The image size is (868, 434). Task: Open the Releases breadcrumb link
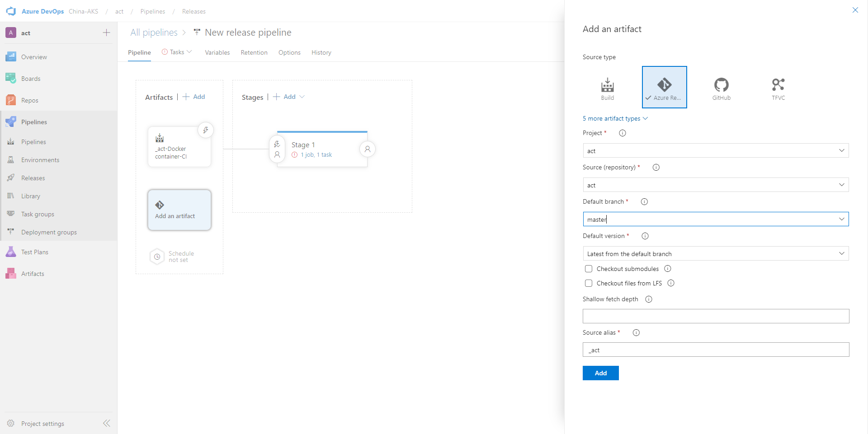pos(193,11)
